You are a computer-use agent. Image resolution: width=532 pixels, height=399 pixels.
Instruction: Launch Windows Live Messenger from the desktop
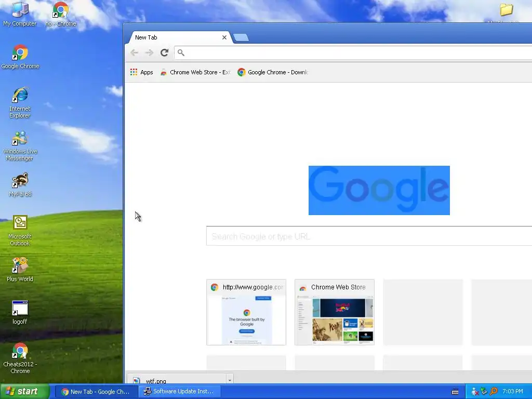pos(20,145)
